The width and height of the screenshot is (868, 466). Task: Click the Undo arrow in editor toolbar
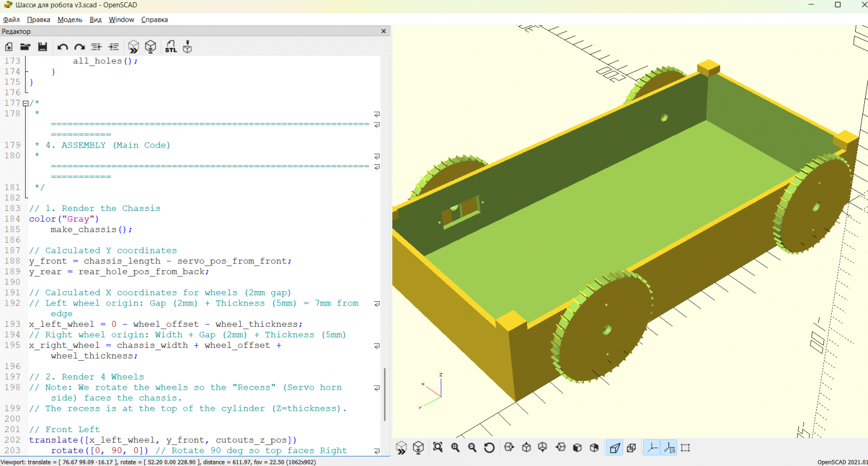pyautogui.click(x=63, y=47)
